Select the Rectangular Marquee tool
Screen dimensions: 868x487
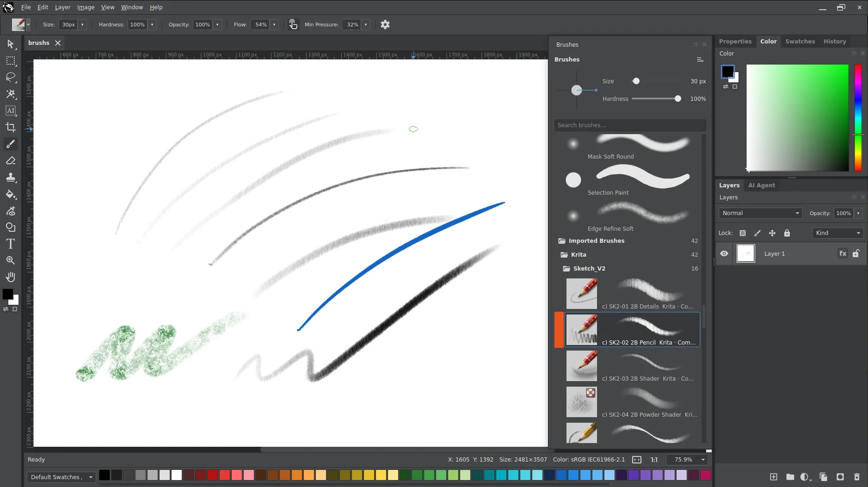pos(11,61)
